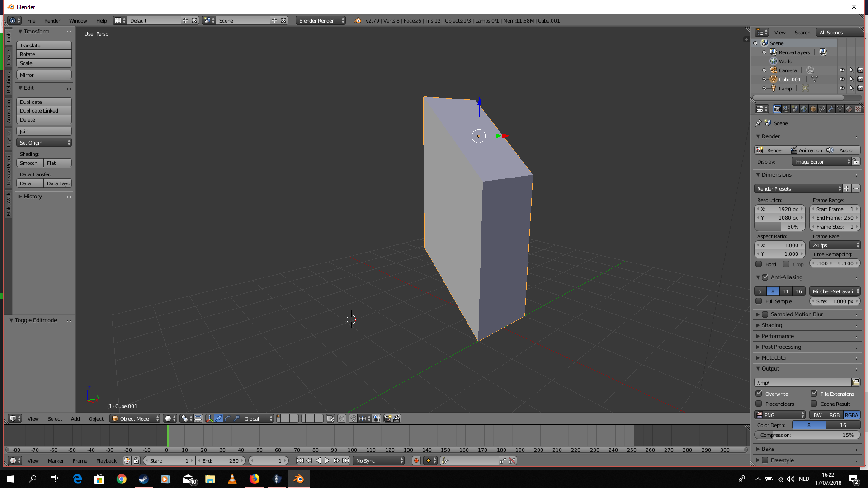Disable the Anti-Aliasing checkbox
This screenshot has height=488, width=868.
[x=765, y=277]
